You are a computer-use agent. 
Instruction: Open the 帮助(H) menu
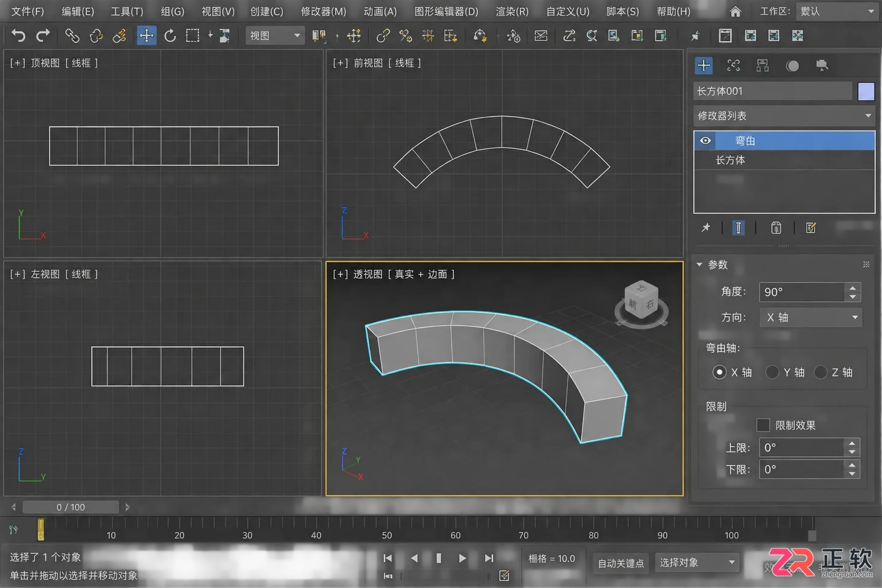(x=673, y=12)
